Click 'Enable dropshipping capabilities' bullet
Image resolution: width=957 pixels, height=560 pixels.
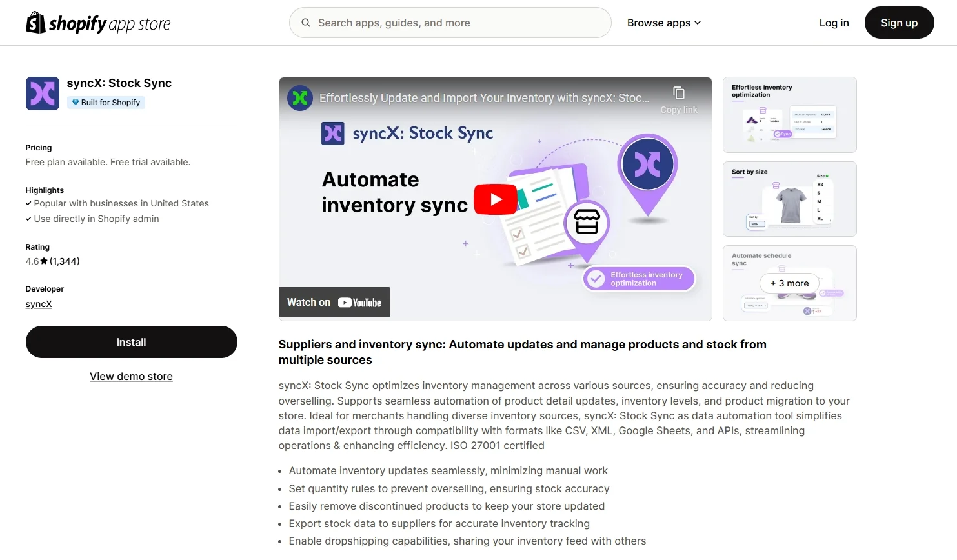[x=467, y=541]
